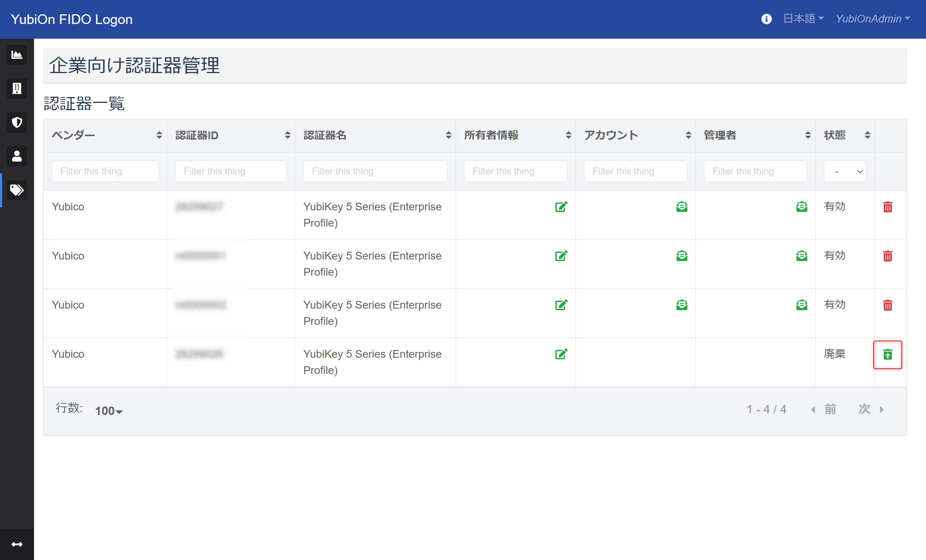
Task: Go to next page with 次
Action: click(871, 409)
